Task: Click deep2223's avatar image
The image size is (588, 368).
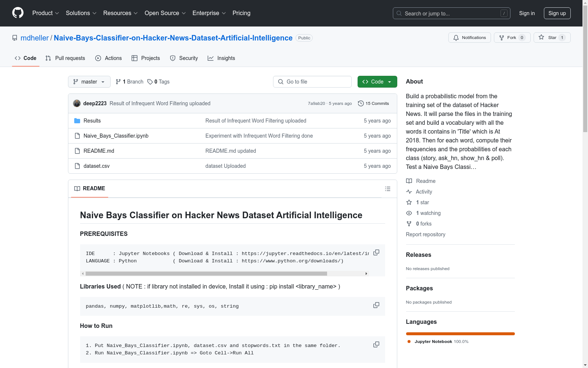Action: [77, 103]
